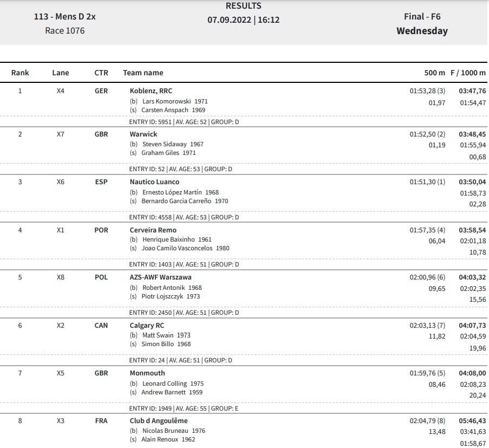Click rower name Joao Camilo Vasconcelos

177,248
